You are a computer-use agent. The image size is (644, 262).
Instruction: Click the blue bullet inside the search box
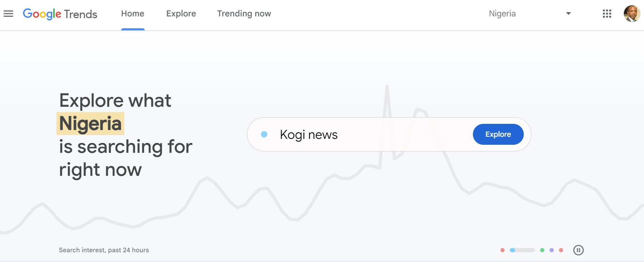pyautogui.click(x=265, y=134)
